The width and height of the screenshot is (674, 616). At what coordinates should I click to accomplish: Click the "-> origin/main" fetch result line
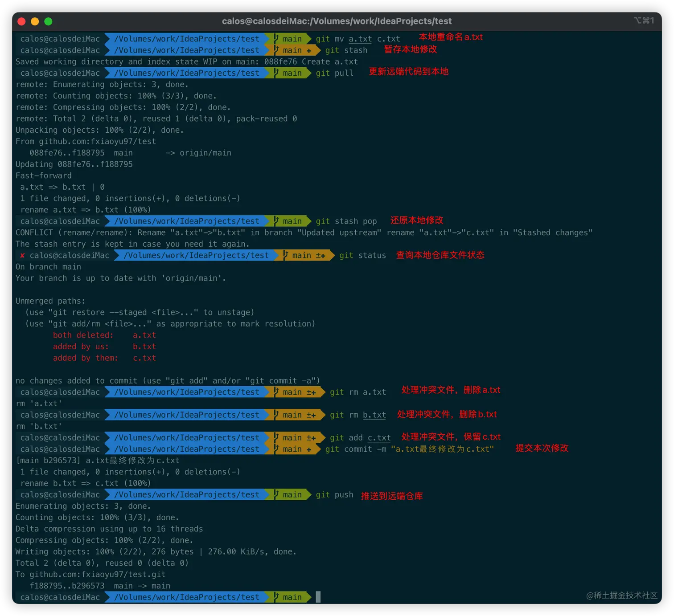point(130,153)
